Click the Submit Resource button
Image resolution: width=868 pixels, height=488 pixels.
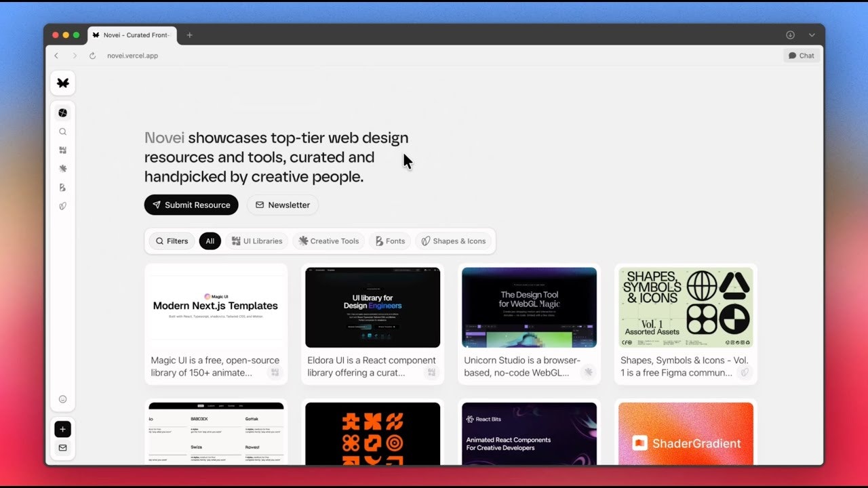pyautogui.click(x=191, y=205)
